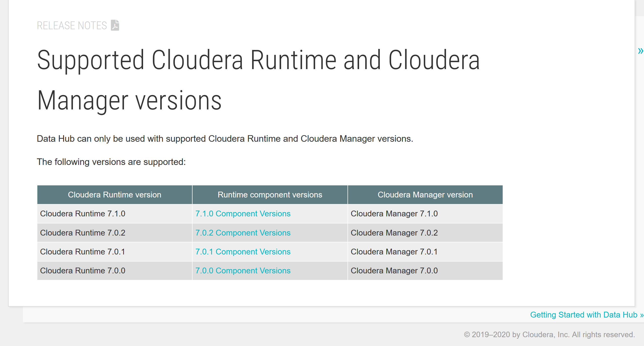Open 7.0.1 Component Versions
644x346 pixels.
click(x=243, y=251)
